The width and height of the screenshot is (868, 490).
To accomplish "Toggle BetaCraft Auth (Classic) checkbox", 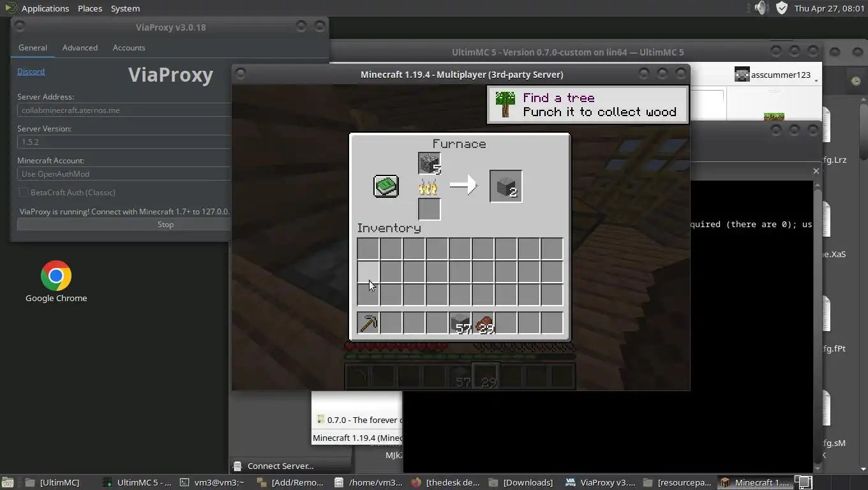I will (24, 192).
